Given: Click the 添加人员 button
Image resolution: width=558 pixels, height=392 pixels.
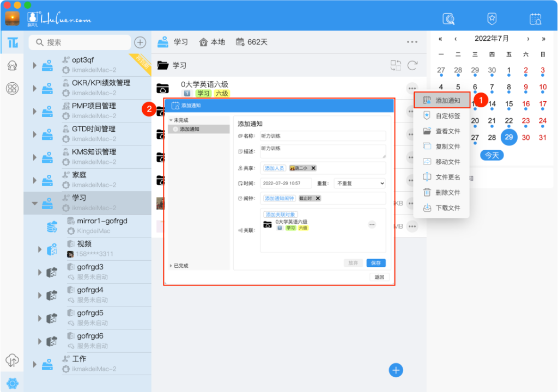Looking at the screenshot, I should pyautogui.click(x=275, y=168).
